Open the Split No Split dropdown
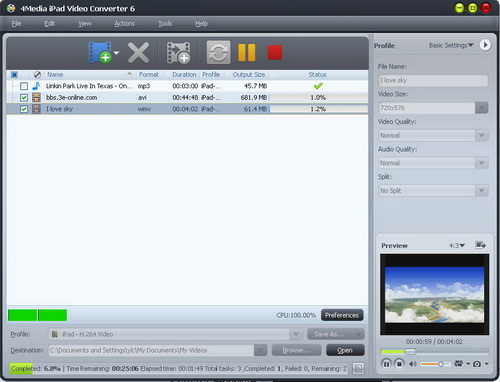This screenshot has height=382, width=500. click(482, 191)
